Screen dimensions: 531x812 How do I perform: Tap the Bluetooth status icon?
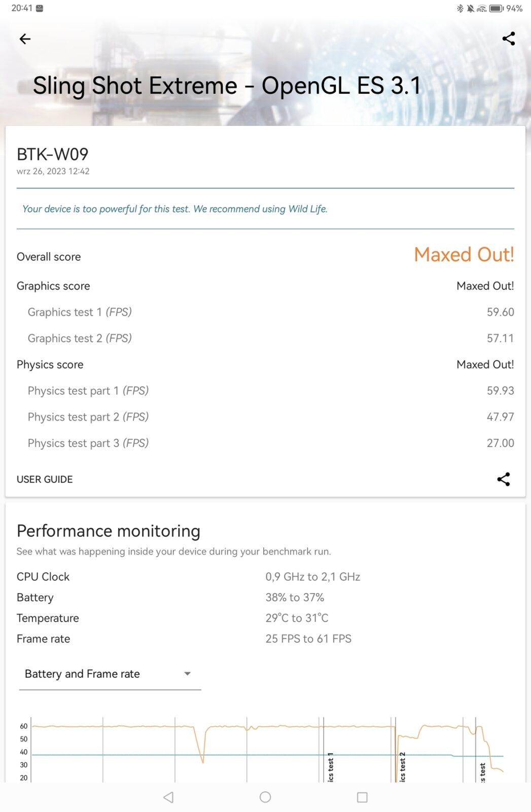pyautogui.click(x=460, y=8)
